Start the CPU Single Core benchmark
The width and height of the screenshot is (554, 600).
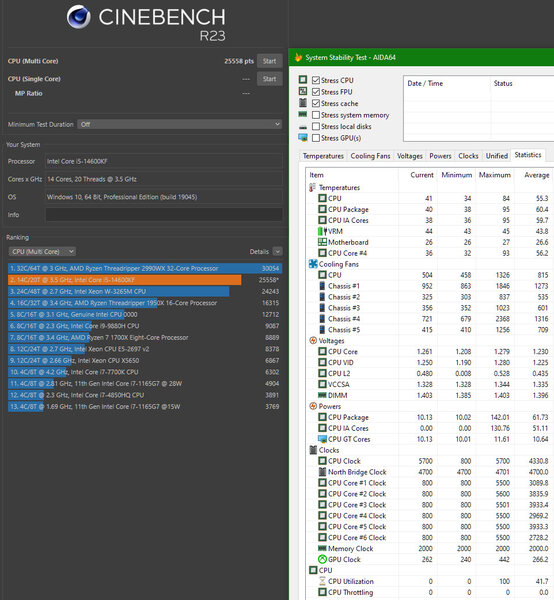pos(269,79)
